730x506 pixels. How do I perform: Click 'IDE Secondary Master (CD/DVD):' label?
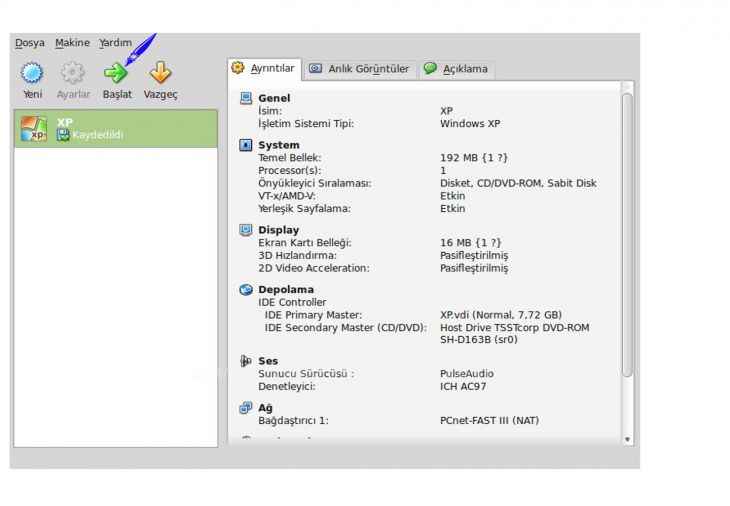point(346,328)
